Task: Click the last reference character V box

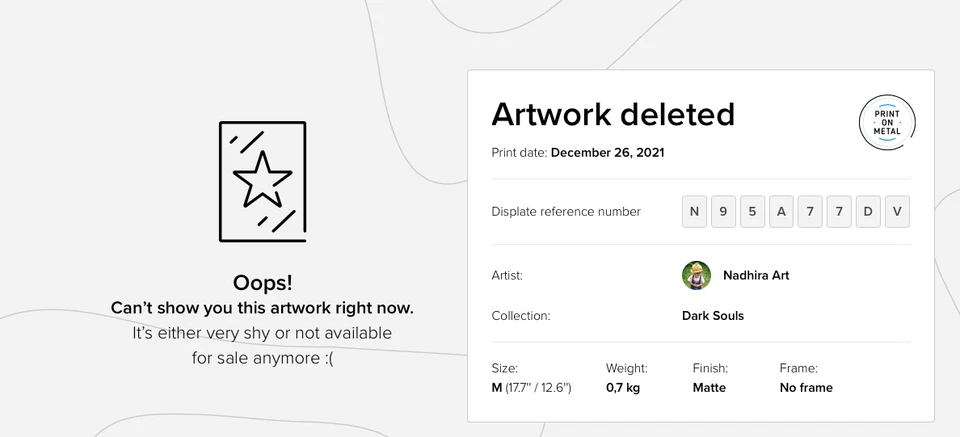Action: pyautogui.click(x=897, y=212)
